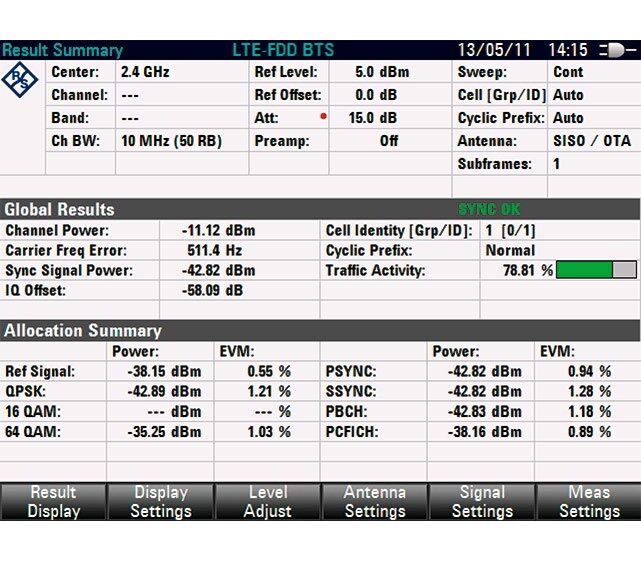Viewport: 641px width, 561px height.
Task: Toggle the Preamp Off setting
Action: (388, 141)
